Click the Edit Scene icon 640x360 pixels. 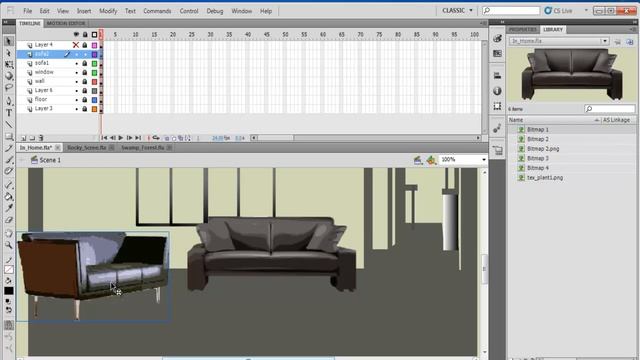(x=418, y=160)
